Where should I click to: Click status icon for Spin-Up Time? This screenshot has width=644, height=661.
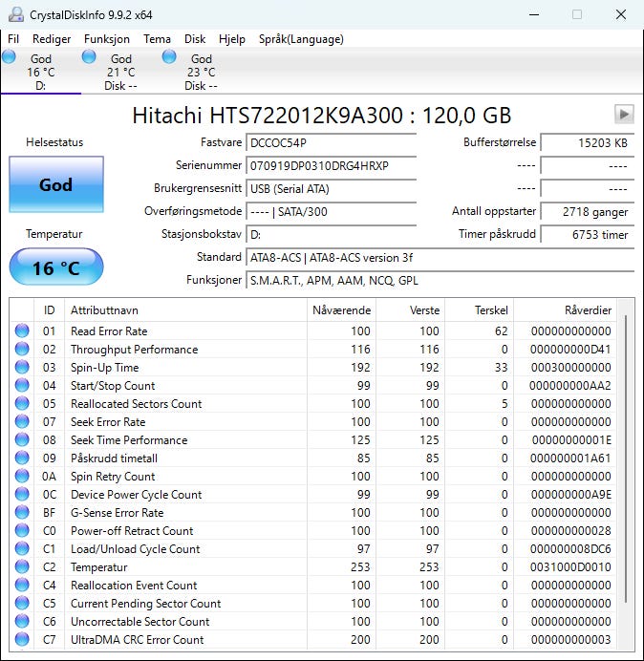click(x=22, y=367)
